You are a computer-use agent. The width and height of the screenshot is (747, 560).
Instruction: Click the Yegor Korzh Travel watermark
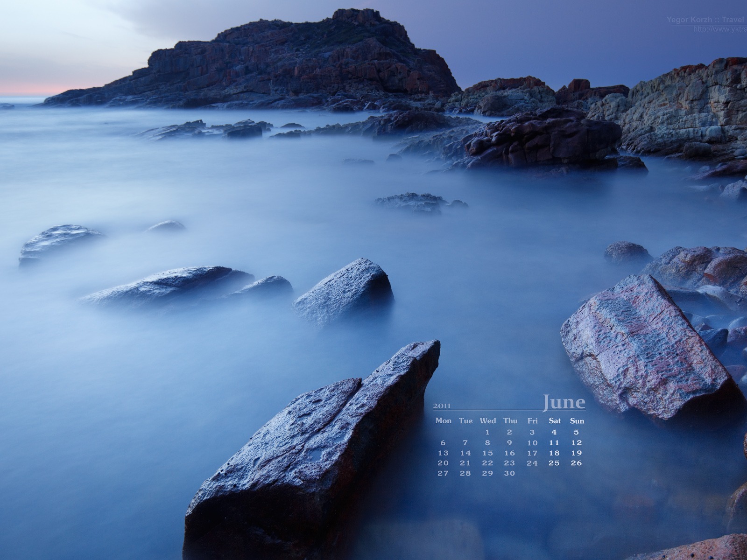pos(705,20)
